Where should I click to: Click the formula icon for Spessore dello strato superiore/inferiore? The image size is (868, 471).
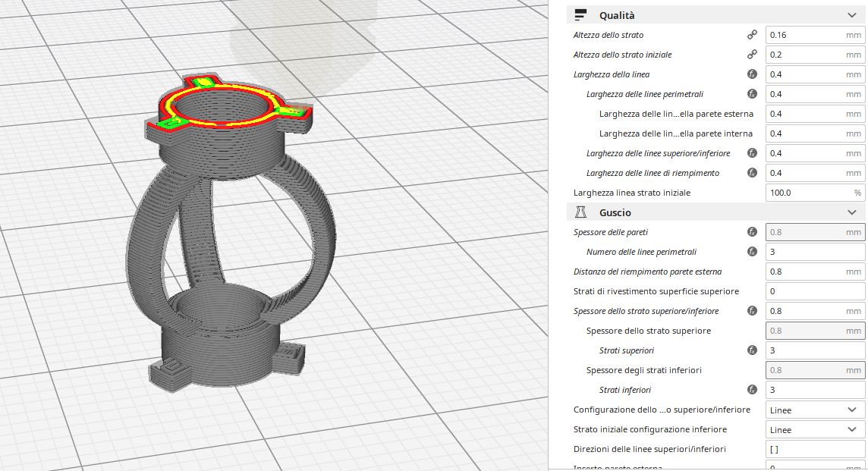752,311
